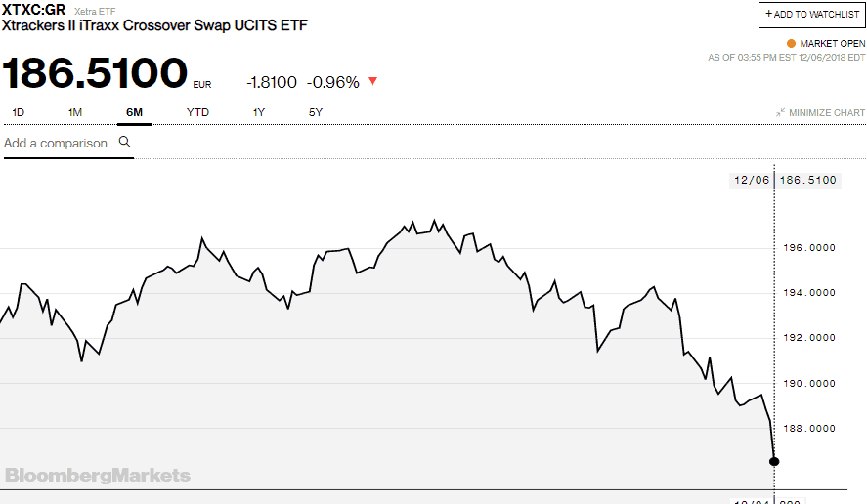Click the black end-point dot on the price line
This screenshot has width=867, height=504.
(774, 461)
